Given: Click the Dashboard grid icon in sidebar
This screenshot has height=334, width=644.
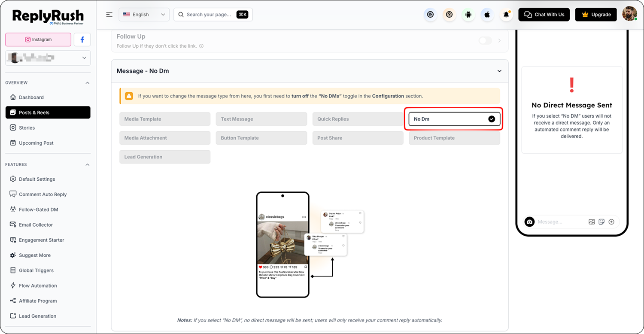Looking at the screenshot, I should pyautogui.click(x=12, y=97).
